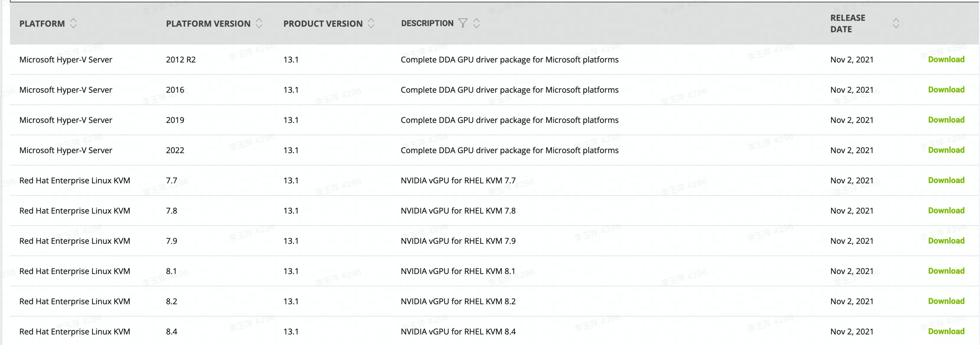Image resolution: width=980 pixels, height=345 pixels.
Task: Click the PLATFORM VERSION column header
Action: [208, 24]
